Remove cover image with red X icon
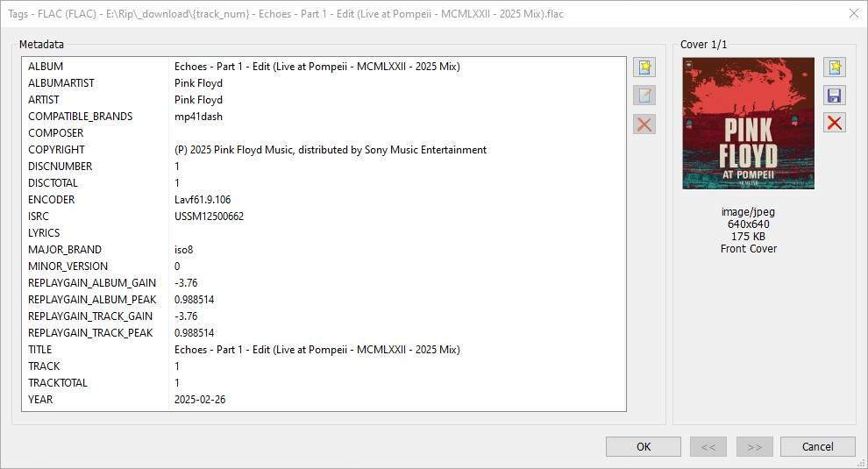Screen dimensions: 868x469 [835, 123]
